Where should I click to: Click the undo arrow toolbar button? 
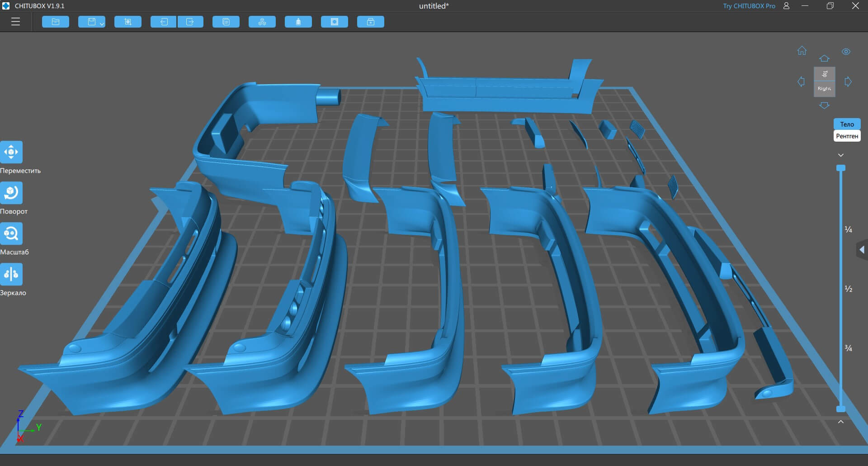[x=163, y=22]
